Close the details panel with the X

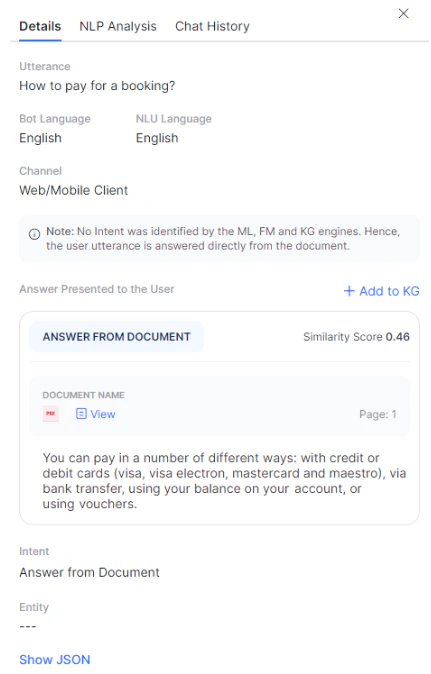click(403, 14)
